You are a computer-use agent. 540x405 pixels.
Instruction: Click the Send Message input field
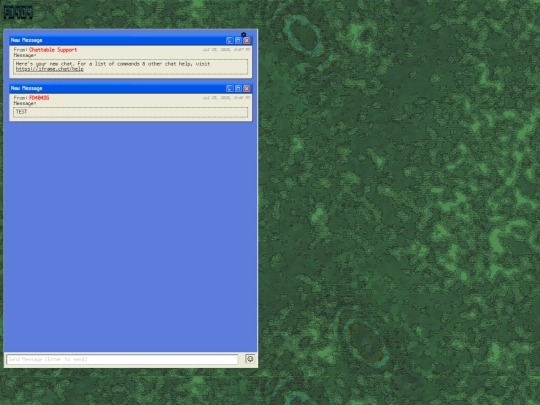tap(122, 359)
